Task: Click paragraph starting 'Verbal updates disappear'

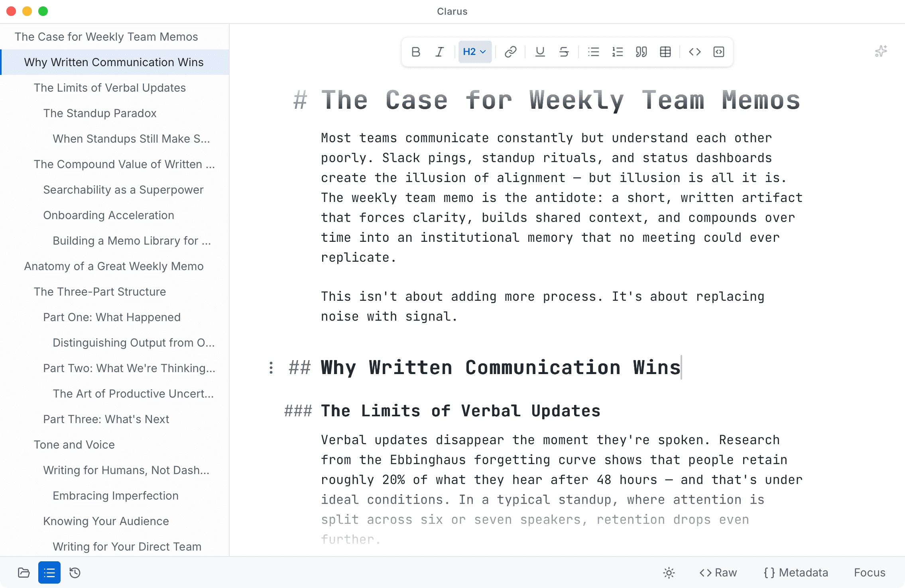Action: (562, 490)
